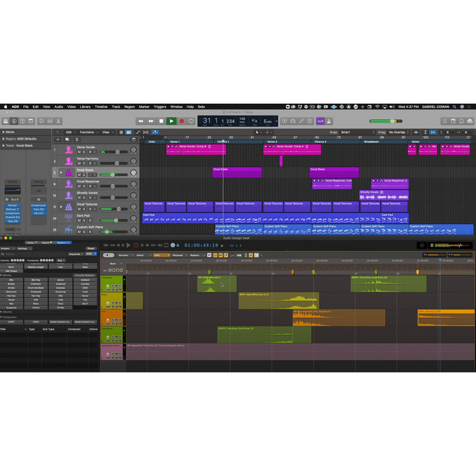Open the Inspector info button
The image size is (476, 476).
coord(14,121)
